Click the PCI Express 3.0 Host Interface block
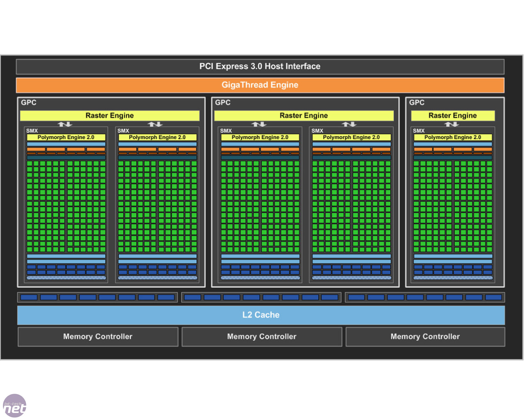 (260, 66)
